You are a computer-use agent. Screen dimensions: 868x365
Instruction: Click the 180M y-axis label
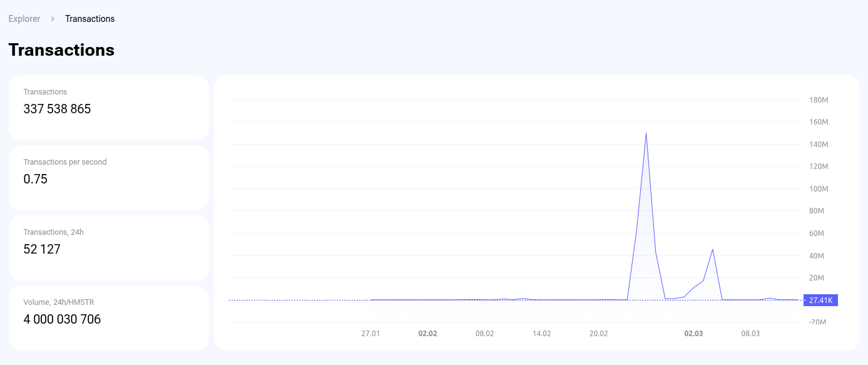[x=819, y=100]
